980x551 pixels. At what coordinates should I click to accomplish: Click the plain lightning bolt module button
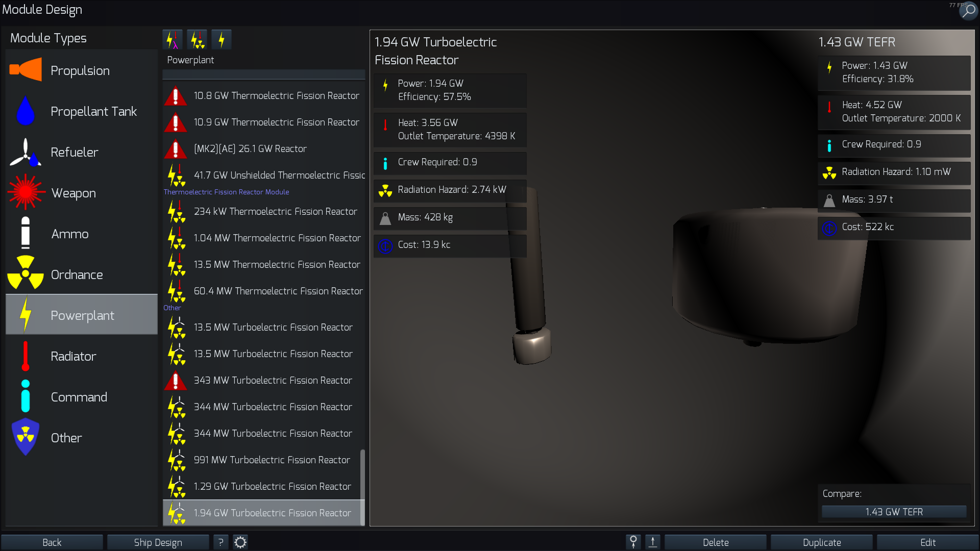point(222,40)
